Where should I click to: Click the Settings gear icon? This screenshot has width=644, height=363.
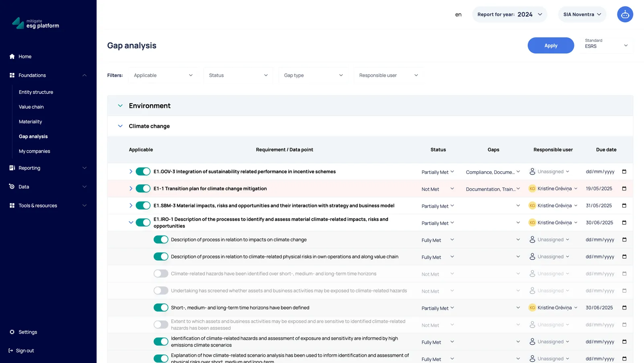(12, 332)
